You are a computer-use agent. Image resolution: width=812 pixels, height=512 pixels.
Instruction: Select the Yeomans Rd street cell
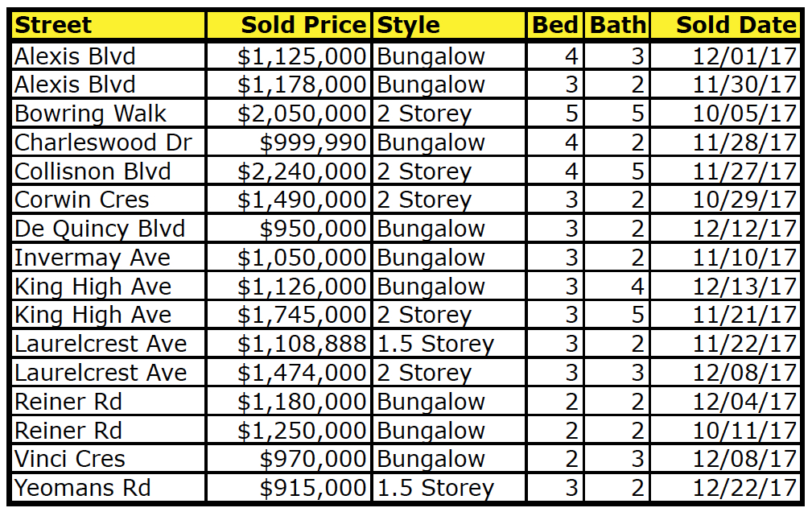point(108,488)
